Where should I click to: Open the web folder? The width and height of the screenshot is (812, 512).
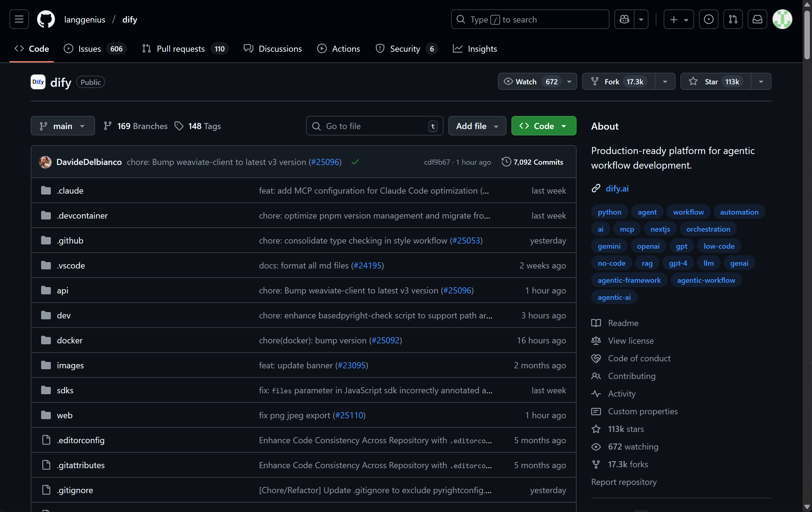click(64, 415)
